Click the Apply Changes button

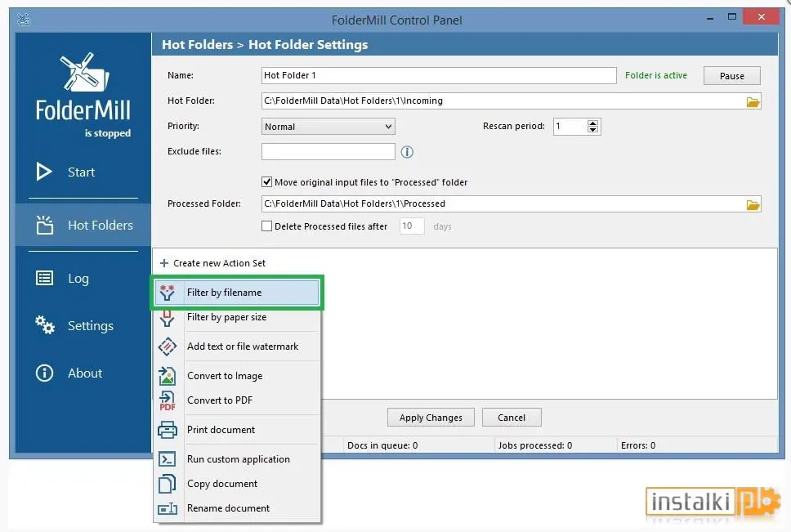(x=431, y=418)
